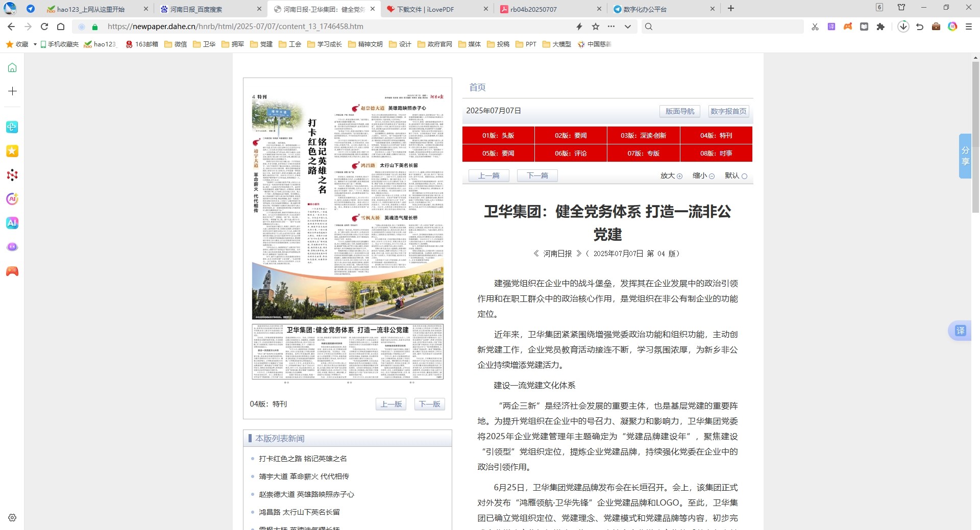Open section 04版：特刊
This screenshot has height=530, width=980.
(716, 135)
